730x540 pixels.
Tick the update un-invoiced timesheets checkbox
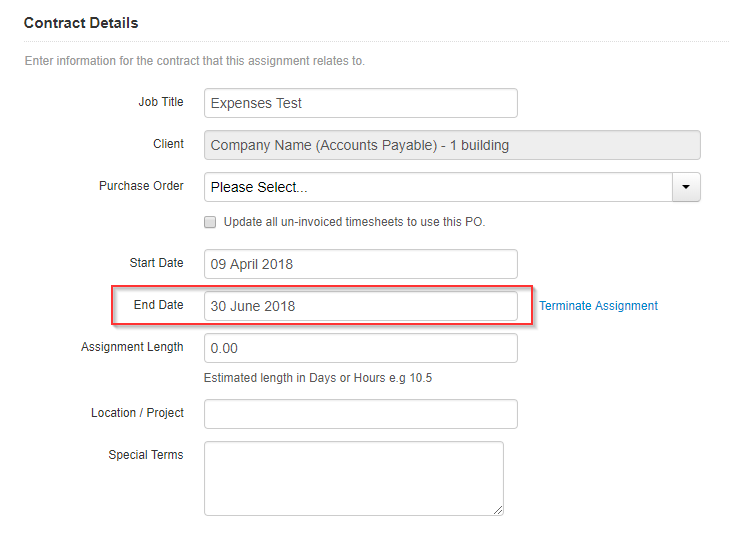[x=210, y=222]
